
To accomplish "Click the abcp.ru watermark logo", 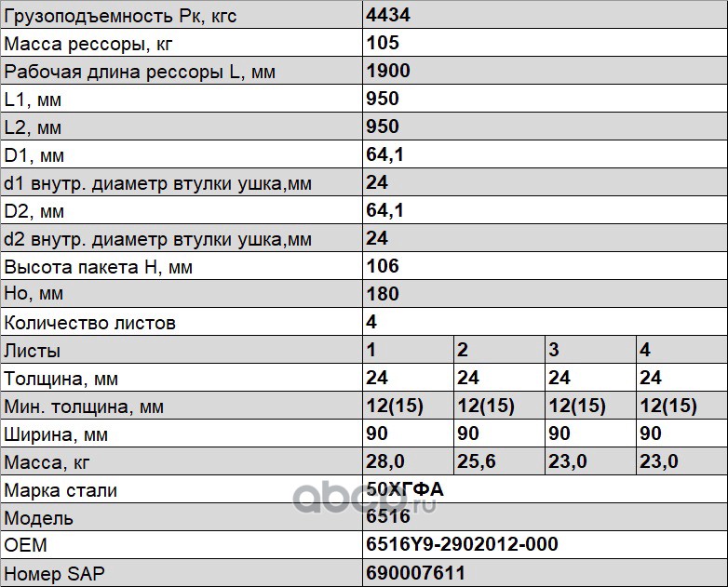I will tap(364, 500).
